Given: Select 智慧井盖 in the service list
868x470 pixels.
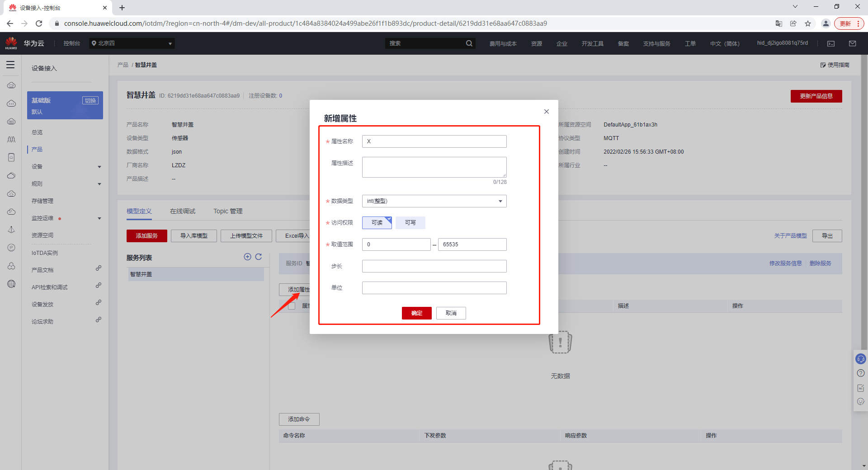Looking at the screenshot, I should pos(196,274).
